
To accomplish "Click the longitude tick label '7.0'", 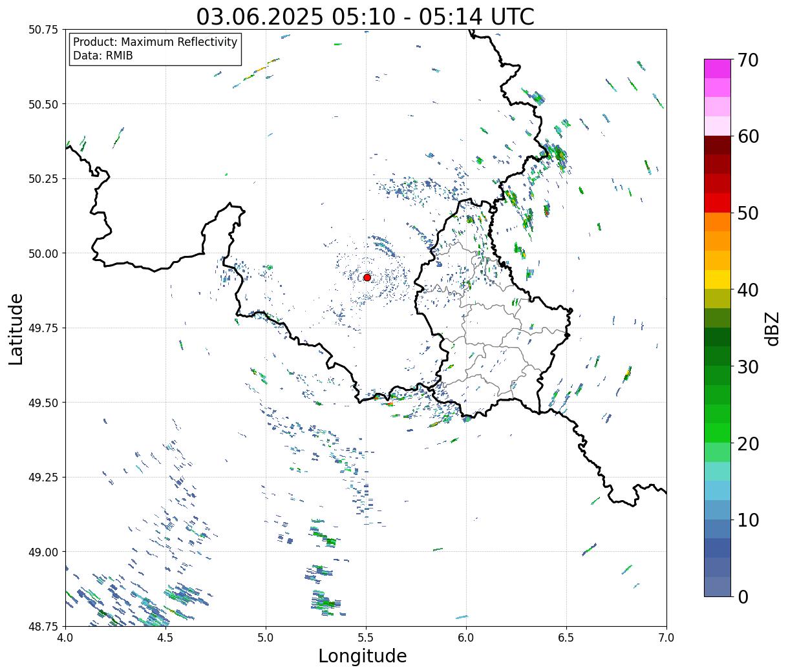I will (666, 638).
